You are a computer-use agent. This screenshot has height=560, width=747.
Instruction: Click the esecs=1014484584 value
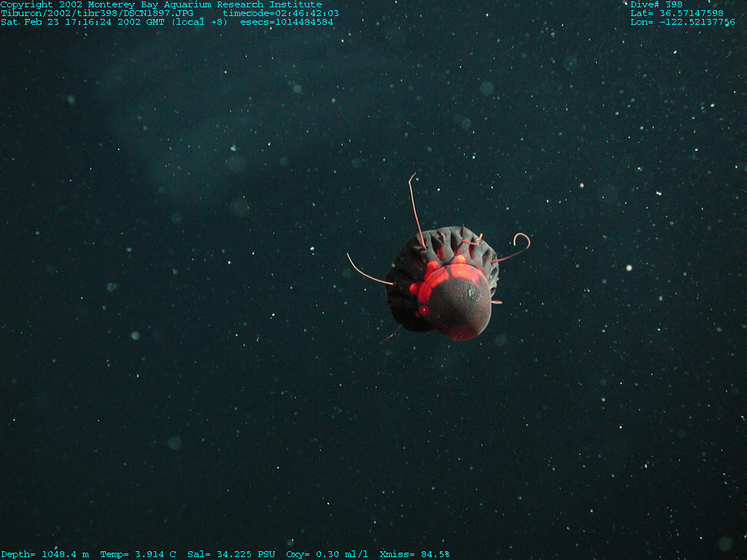pyautogui.click(x=287, y=22)
